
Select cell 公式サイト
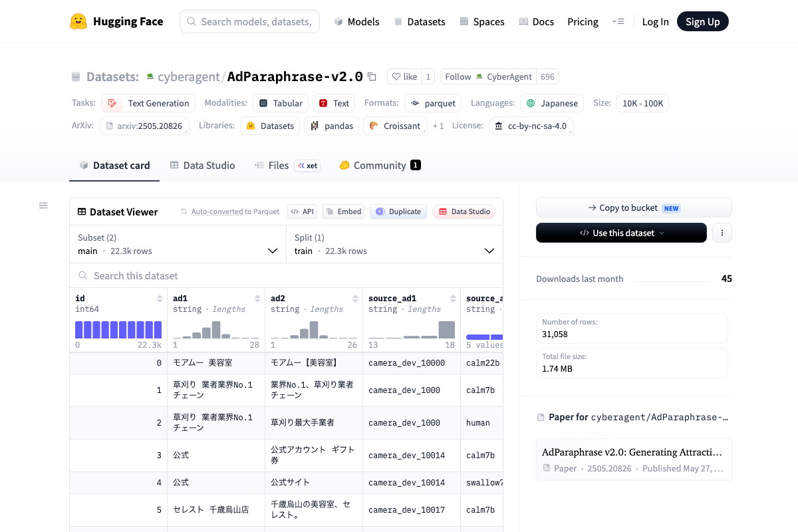click(314, 482)
